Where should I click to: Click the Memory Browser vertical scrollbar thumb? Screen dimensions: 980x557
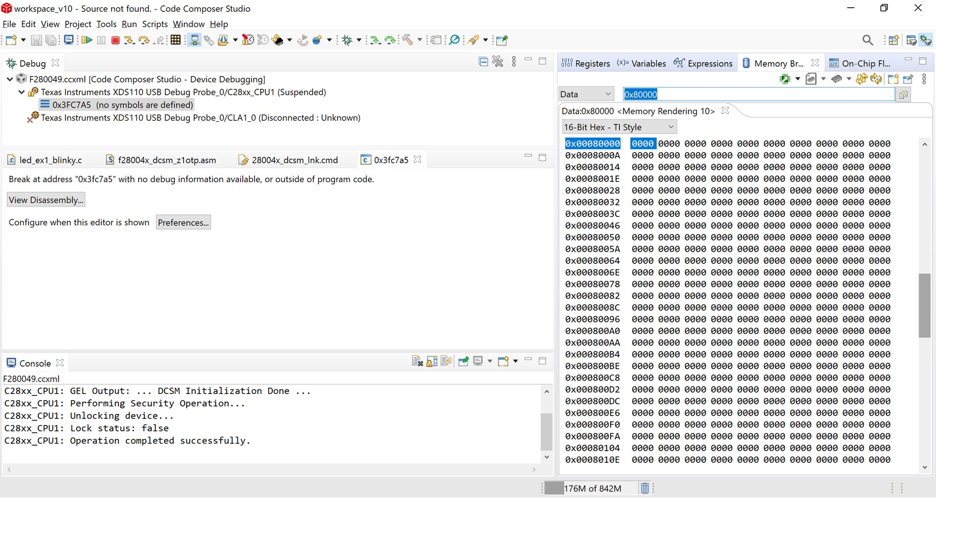click(925, 305)
